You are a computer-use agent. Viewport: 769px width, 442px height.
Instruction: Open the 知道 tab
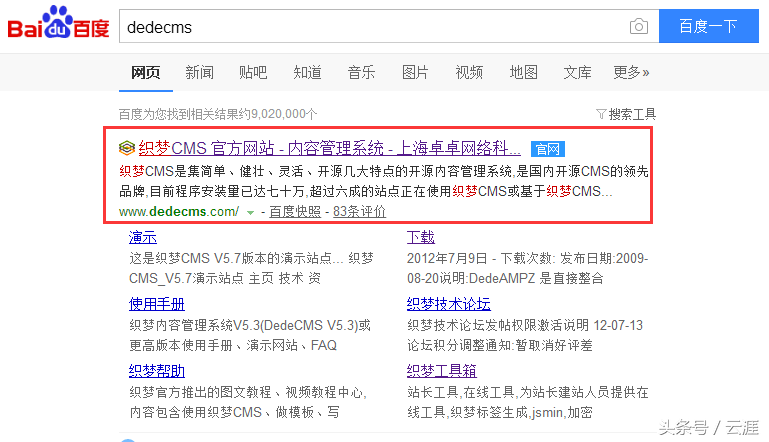click(308, 73)
